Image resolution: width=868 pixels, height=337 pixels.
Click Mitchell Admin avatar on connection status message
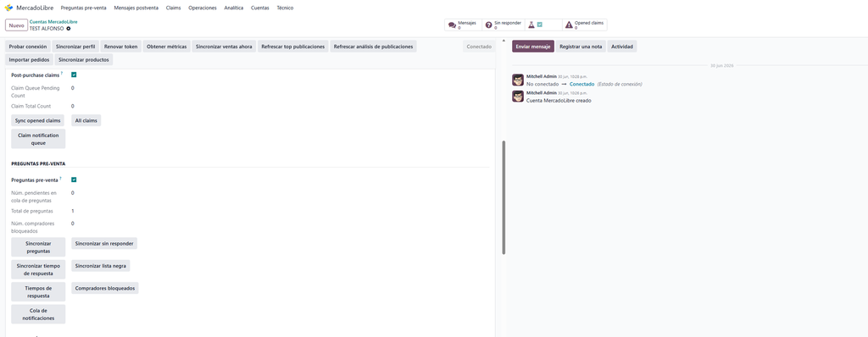coord(518,80)
